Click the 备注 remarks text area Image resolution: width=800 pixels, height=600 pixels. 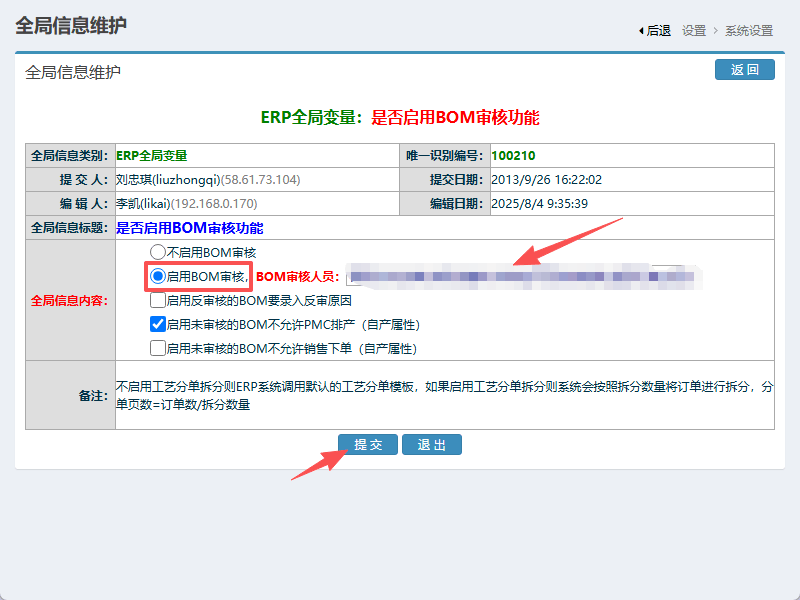(x=444, y=395)
